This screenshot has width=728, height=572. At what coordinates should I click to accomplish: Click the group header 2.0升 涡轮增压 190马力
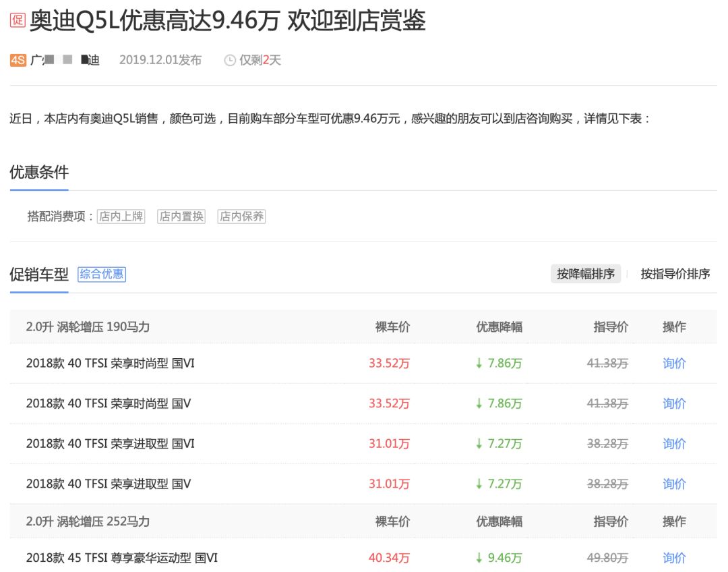88,327
